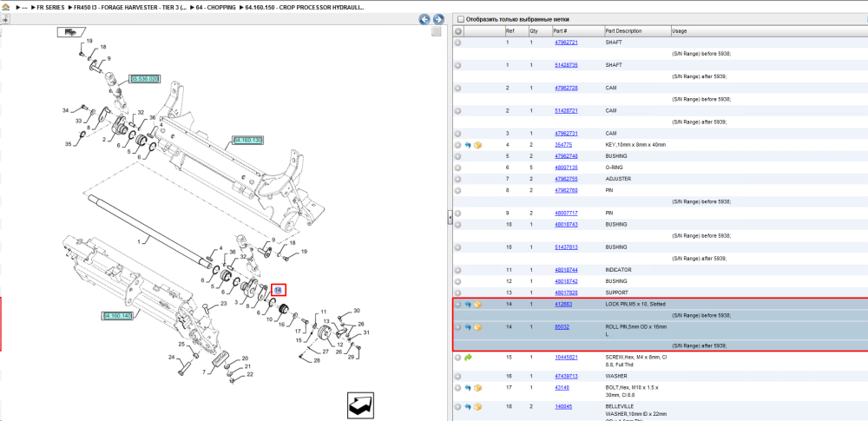
Task: Select the 'SUPPORT' description cell
Action: [x=617, y=293]
